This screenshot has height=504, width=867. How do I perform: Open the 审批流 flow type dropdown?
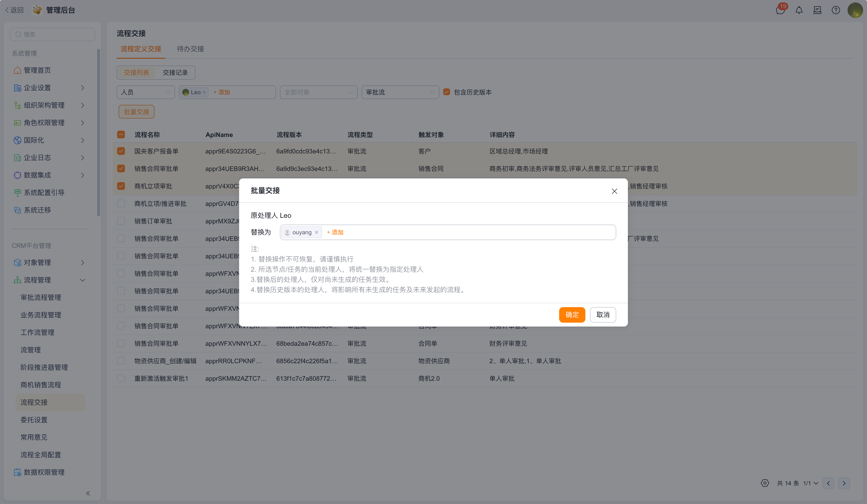point(400,92)
